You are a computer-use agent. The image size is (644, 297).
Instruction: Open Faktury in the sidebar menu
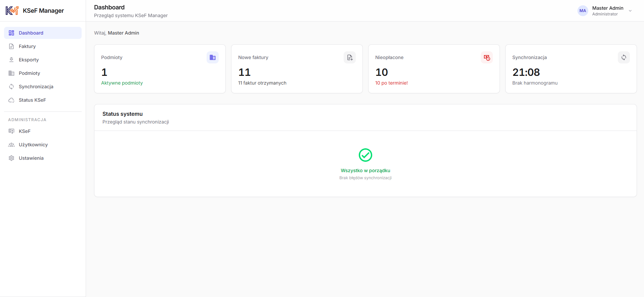(x=43, y=46)
